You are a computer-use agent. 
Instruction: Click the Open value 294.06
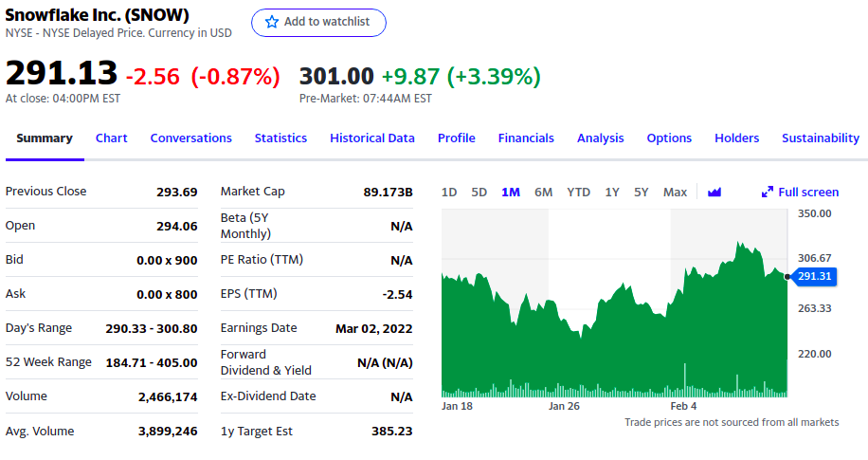[176, 226]
